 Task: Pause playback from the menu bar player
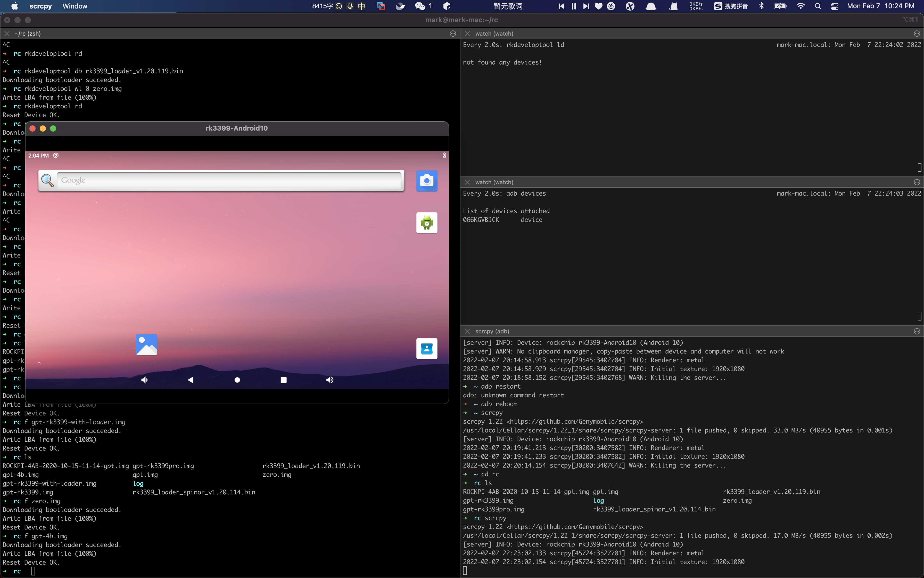click(573, 6)
